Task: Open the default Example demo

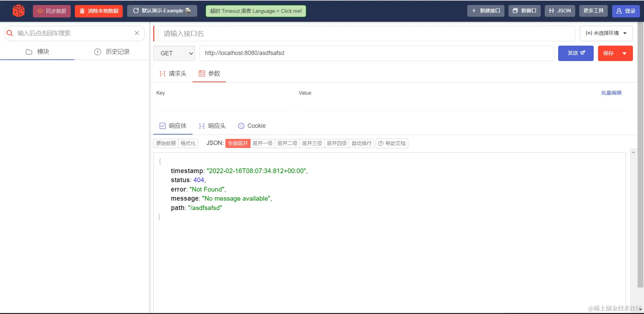Action: (x=162, y=11)
